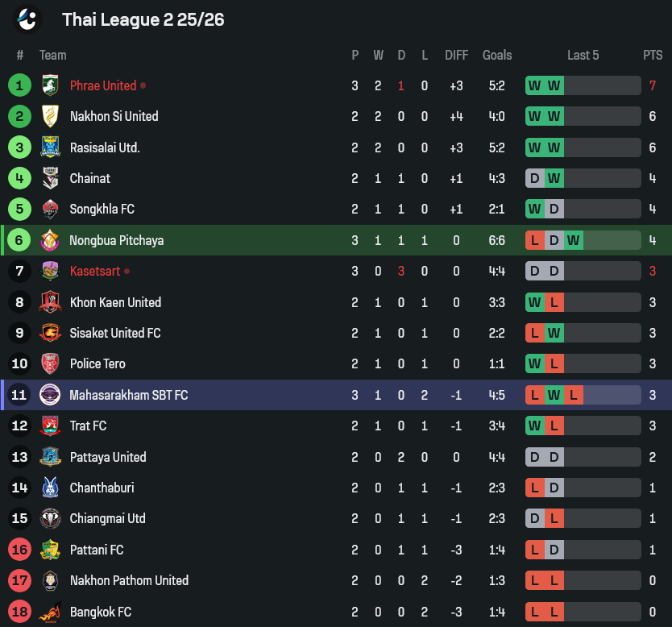
Task: Click Nongbua Pitchaya's L form badge
Action: tap(534, 240)
